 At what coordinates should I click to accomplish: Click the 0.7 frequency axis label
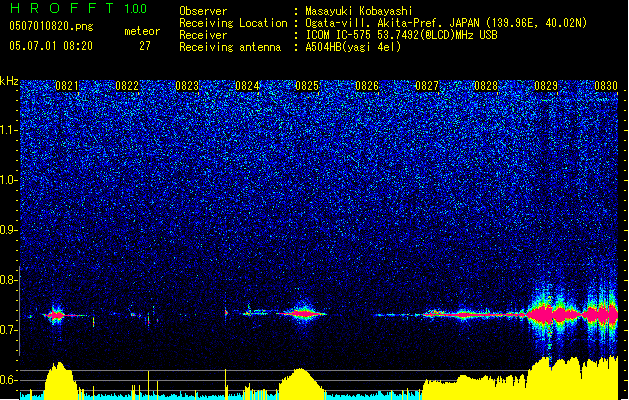coord(8,330)
